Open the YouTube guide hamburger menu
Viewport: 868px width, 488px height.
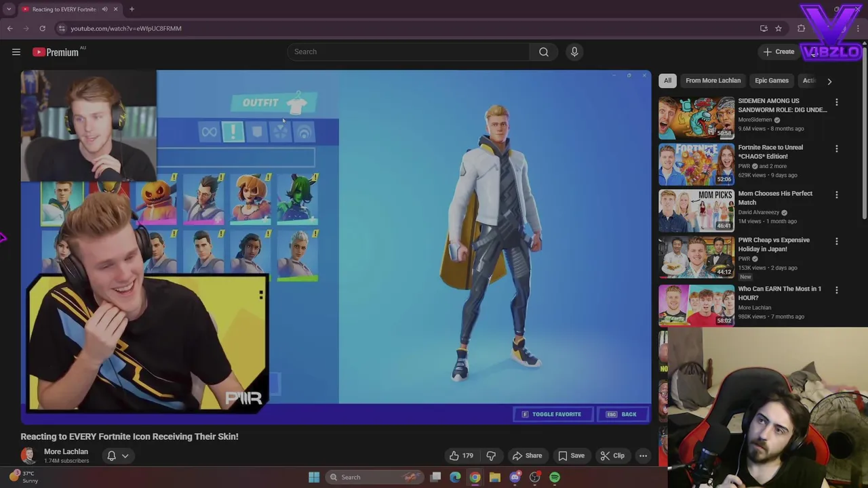(x=16, y=52)
